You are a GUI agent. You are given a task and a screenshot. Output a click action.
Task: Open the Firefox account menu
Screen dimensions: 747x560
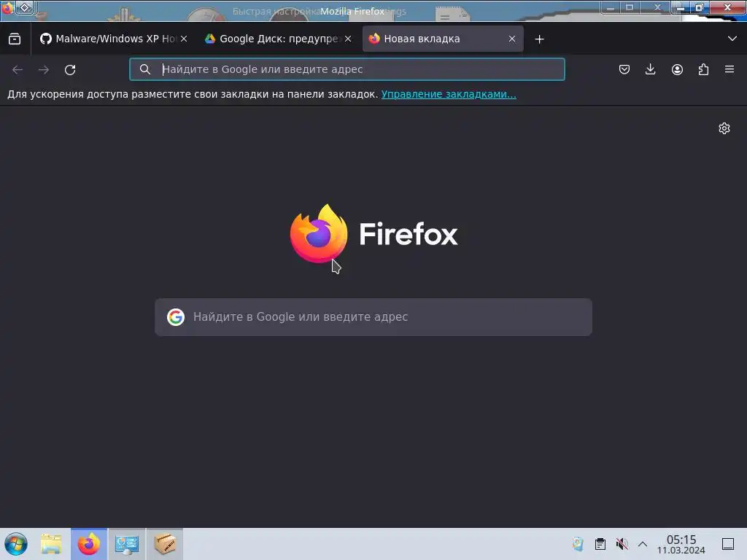(x=677, y=69)
